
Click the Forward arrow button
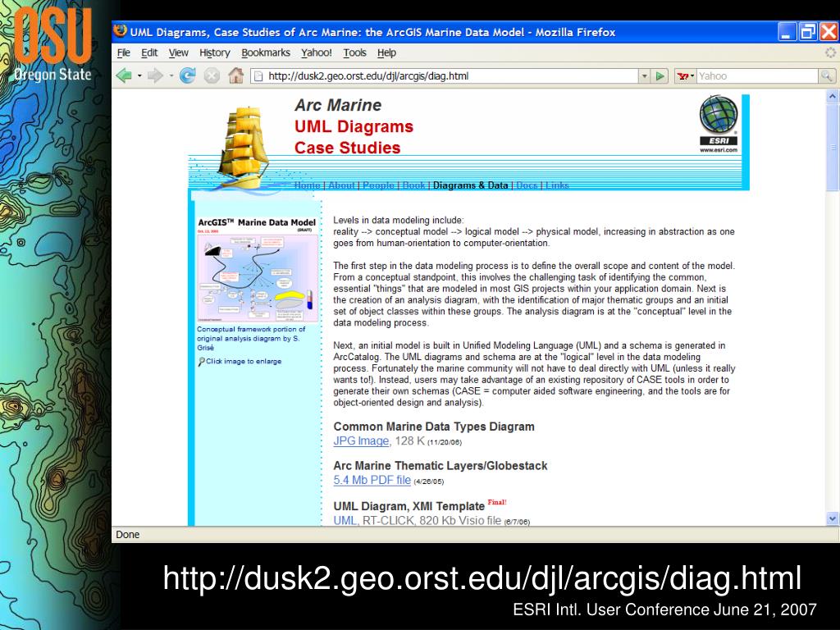click(155, 75)
